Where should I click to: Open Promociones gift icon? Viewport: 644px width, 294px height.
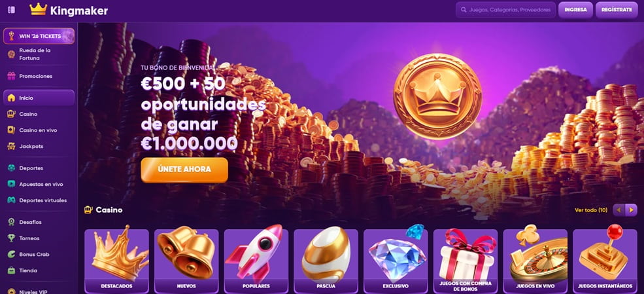[x=11, y=76]
